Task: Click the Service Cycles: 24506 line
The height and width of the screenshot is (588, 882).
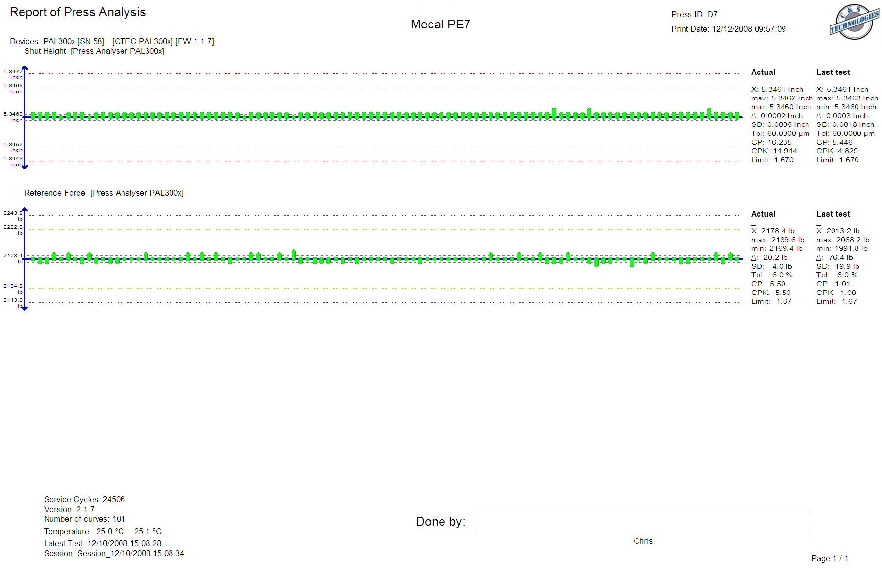Action: [84, 500]
